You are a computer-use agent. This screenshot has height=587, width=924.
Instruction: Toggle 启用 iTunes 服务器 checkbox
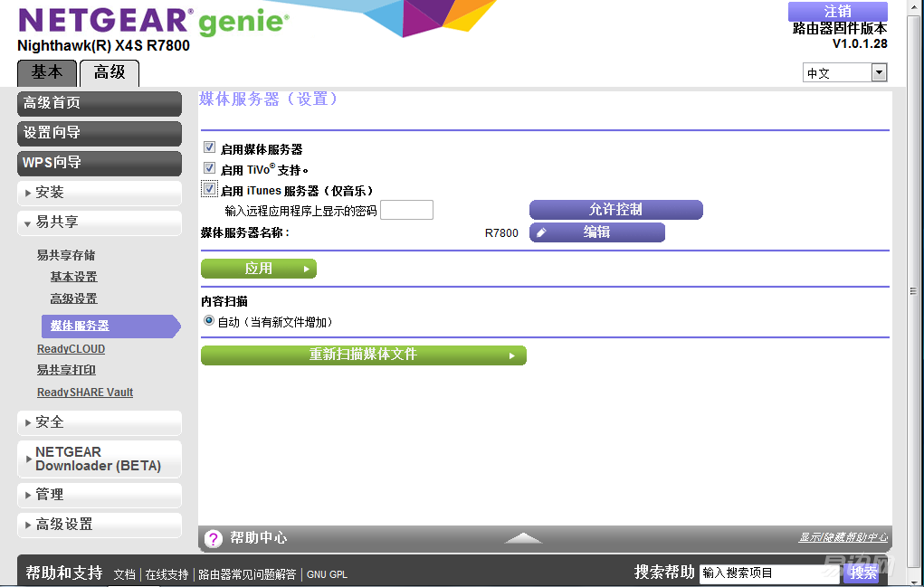[209, 190]
